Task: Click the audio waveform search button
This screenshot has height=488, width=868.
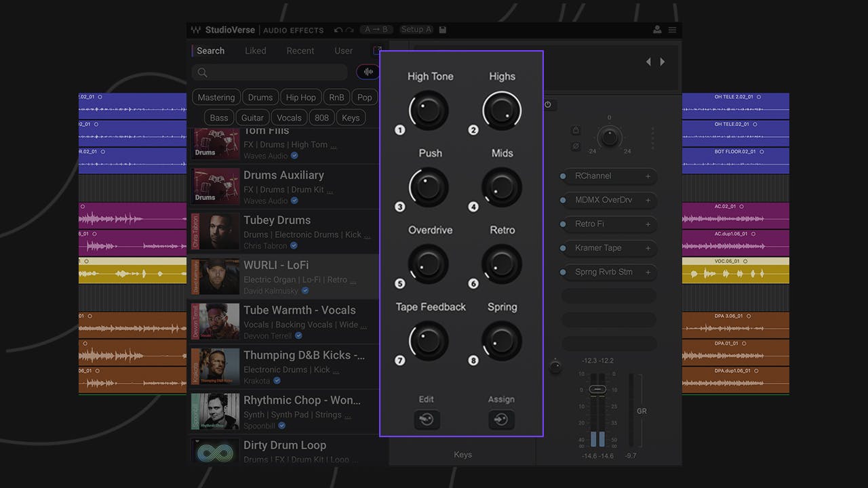Action: pos(368,72)
